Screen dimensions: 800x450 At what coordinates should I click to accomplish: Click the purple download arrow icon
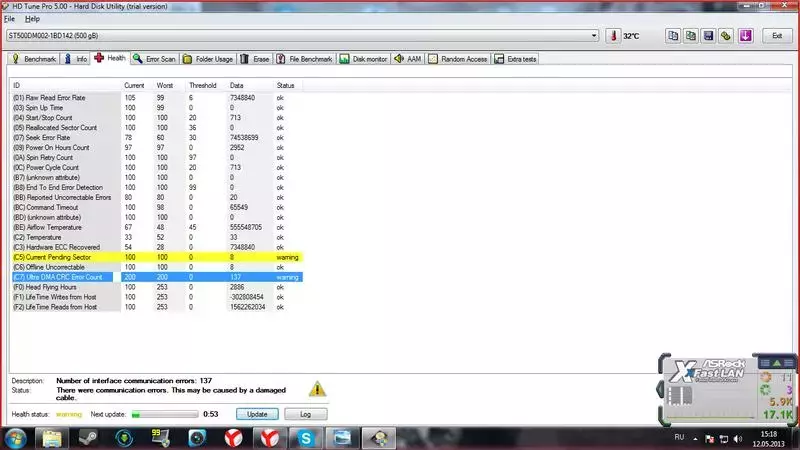[x=745, y=36]
